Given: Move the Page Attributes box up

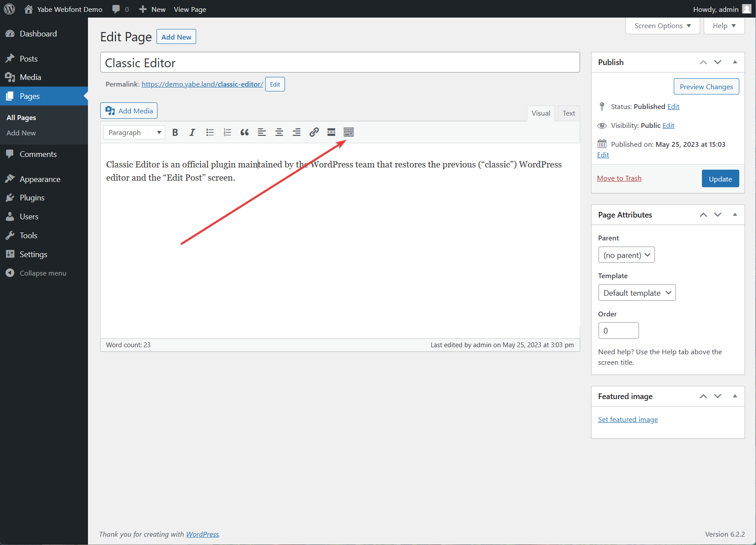Looking at the screenshot, I should point(704,214).
